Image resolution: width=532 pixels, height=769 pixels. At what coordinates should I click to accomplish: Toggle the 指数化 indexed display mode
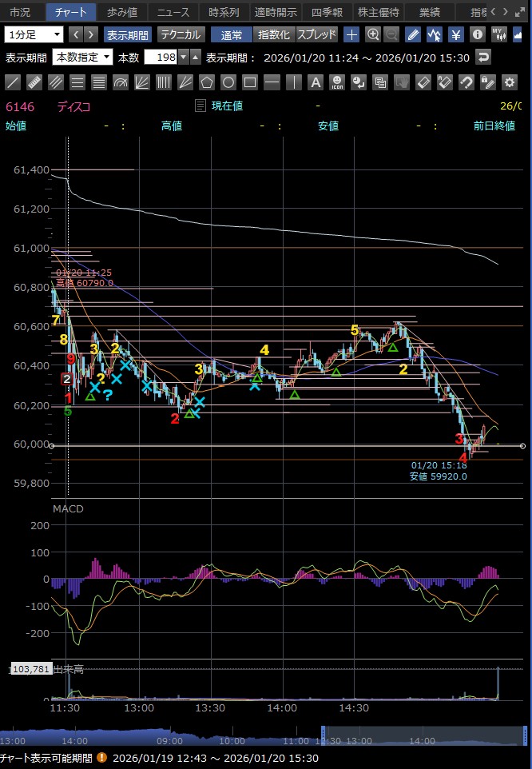pyautogui.click(x=273, y=34)
